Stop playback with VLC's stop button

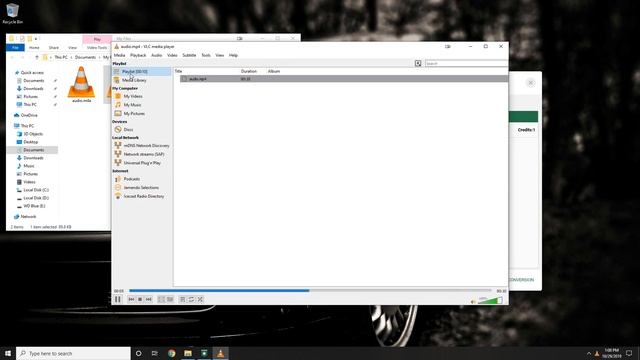[140, 300]
